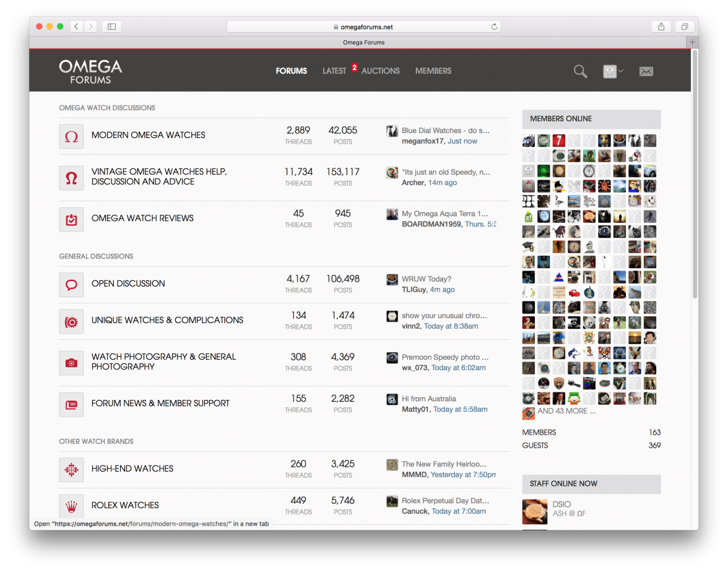Open the WRUW Today? thread

(427, 277)
